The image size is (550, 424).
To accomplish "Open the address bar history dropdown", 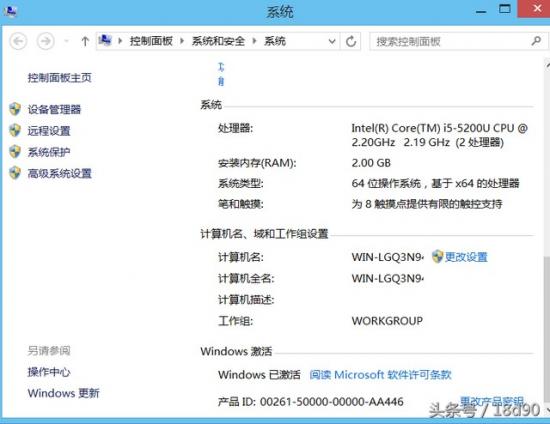I will click(x=332, y=41).
